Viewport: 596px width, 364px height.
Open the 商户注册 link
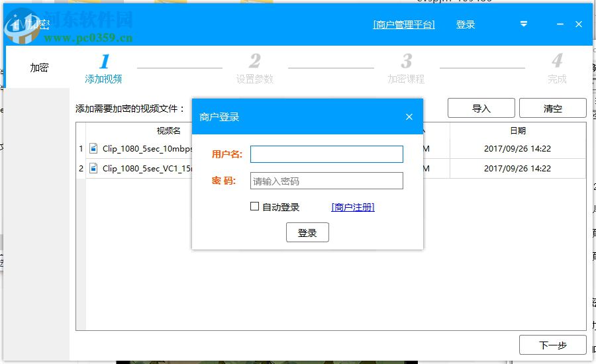[x=353, y=207]
